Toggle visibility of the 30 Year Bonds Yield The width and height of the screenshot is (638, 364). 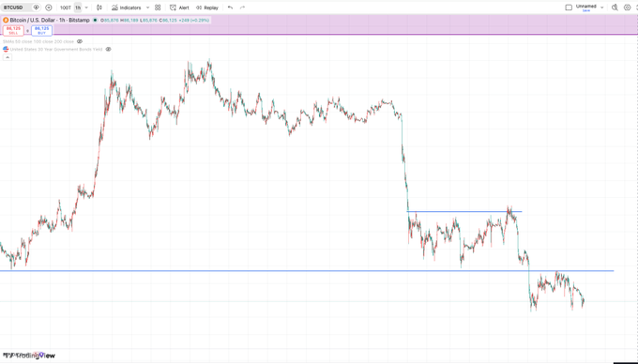coord(108,49)
